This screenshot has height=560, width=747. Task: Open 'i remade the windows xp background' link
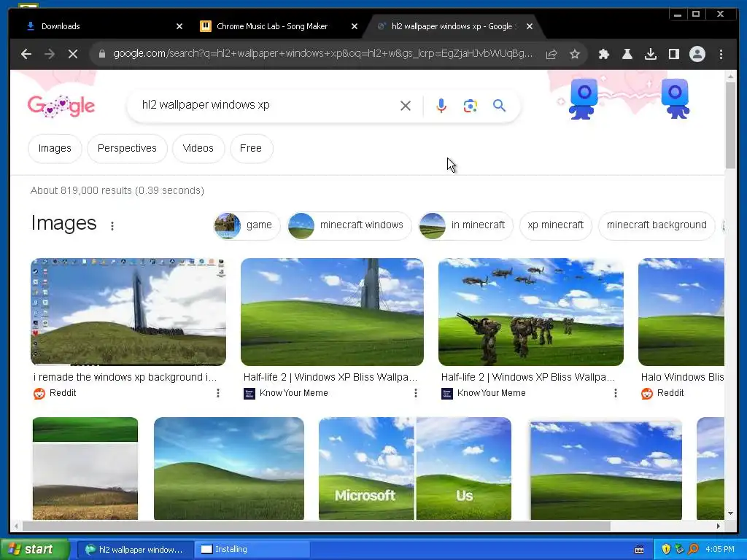pos(125,377)
